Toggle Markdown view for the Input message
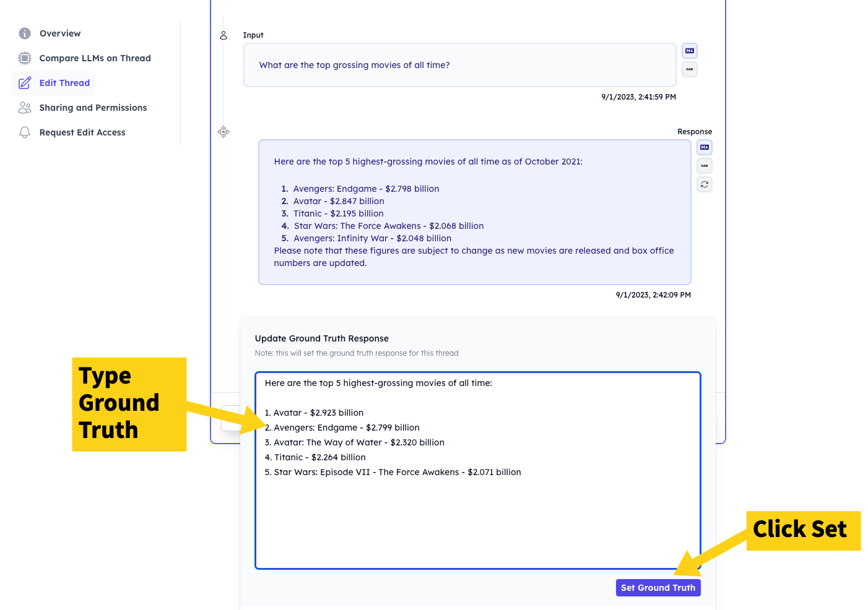This screenshot has height=610, width=868. pyautogui.click(x=689, y=51)
